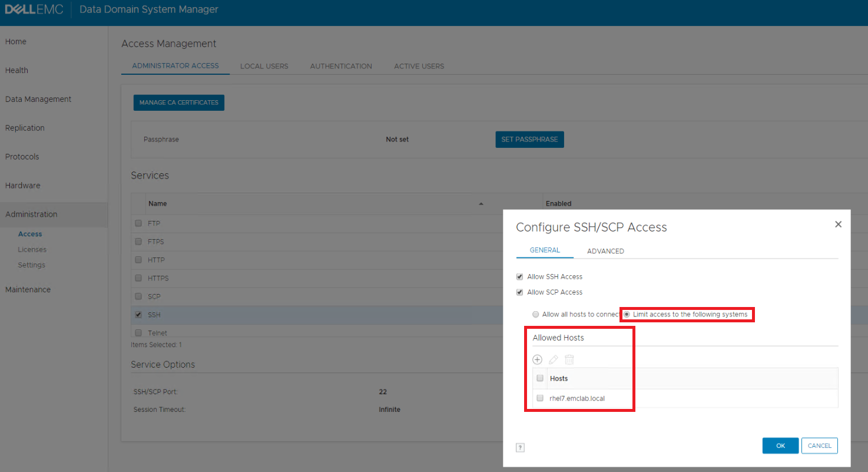This screenshot has width=868, height=472.
Task: Click the SET PASSPHRASE button
Action: pyautogui.click(x=529, y=139)
